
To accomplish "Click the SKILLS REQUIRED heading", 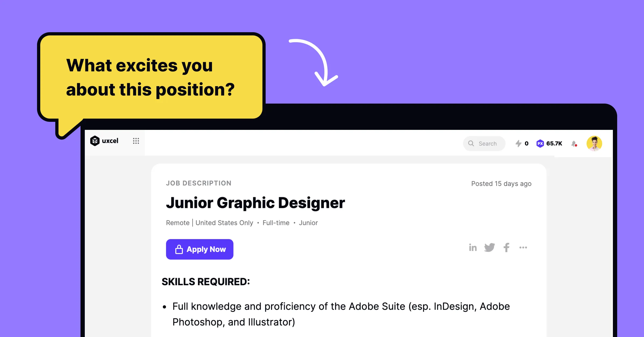I will [206, 282].
